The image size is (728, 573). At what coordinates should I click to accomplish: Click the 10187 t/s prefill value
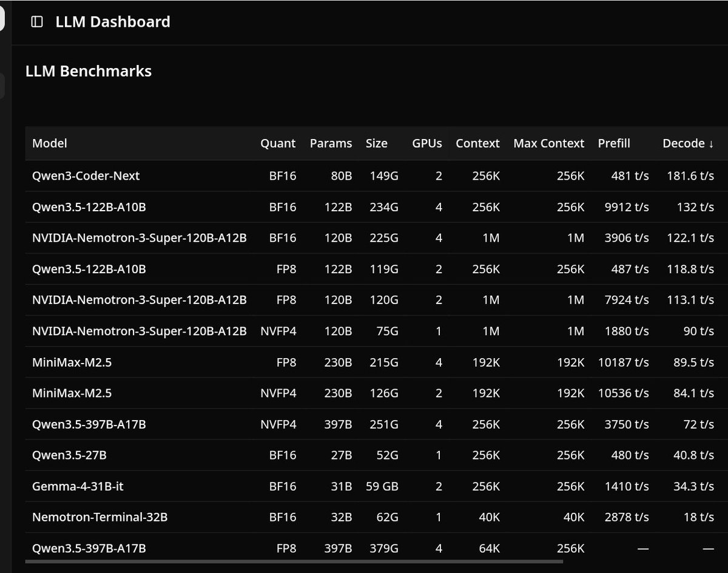tap(624, 362)
